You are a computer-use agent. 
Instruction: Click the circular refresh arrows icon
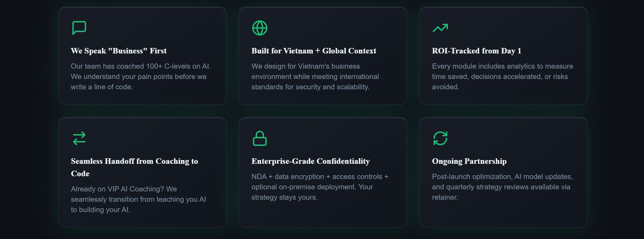click(440, 138)
